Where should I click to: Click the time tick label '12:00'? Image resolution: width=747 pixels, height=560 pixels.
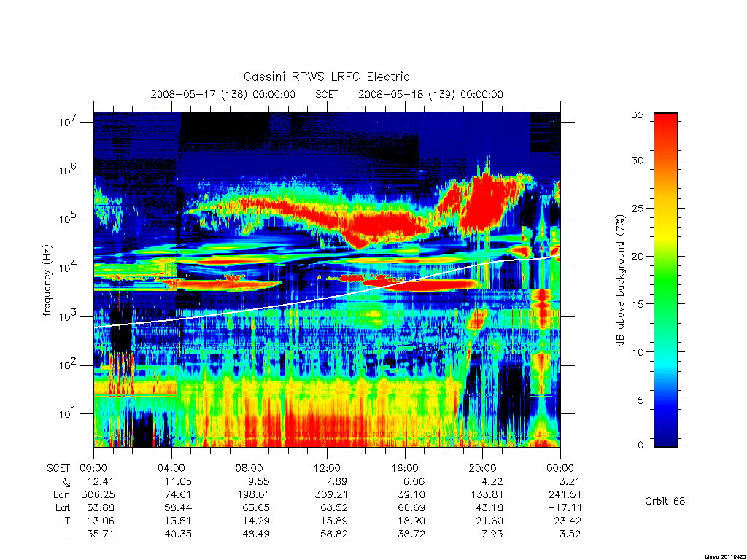tap(328, 469)
